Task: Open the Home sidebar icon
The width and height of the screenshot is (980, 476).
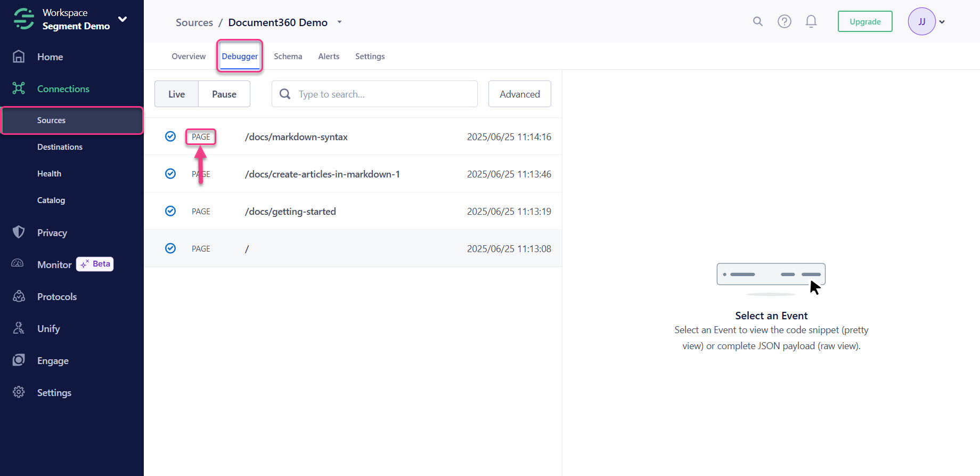Action: pyautogui.click(x=19, y=57)
